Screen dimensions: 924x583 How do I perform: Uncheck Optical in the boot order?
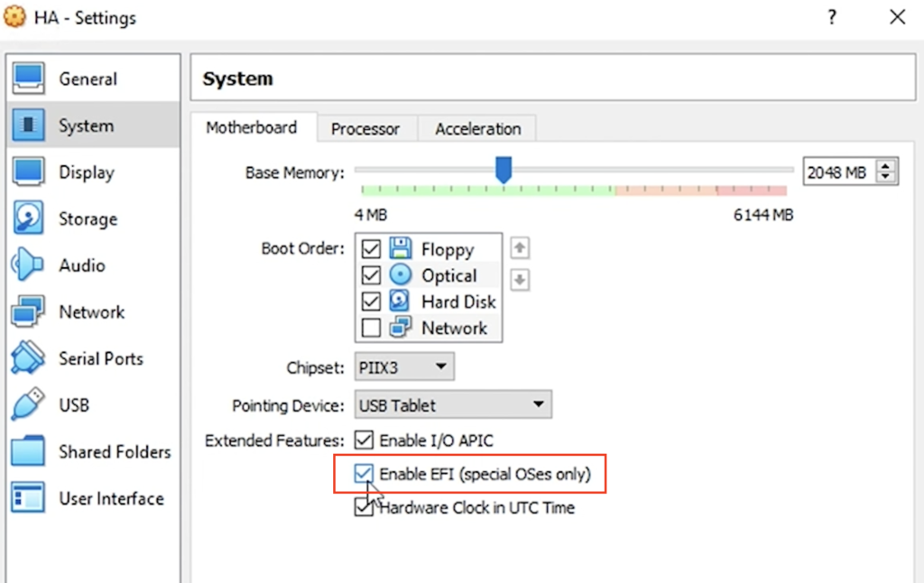(x=371, y=275)
